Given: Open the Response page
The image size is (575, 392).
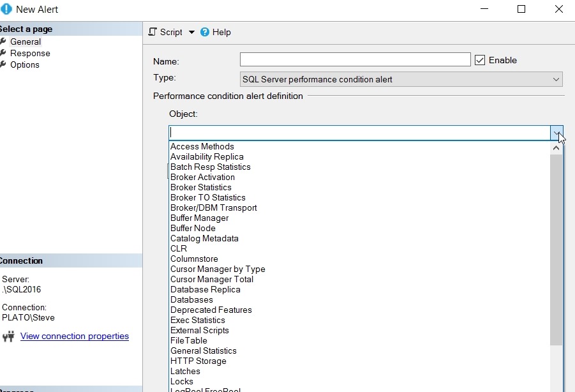Looking at the screenshot, I should (30, 53).
